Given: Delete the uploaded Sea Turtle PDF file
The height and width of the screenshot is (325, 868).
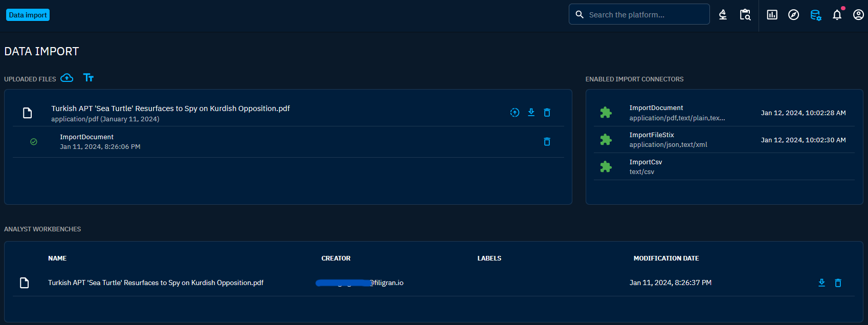Looking at the screenshot, I should point(547,113).
